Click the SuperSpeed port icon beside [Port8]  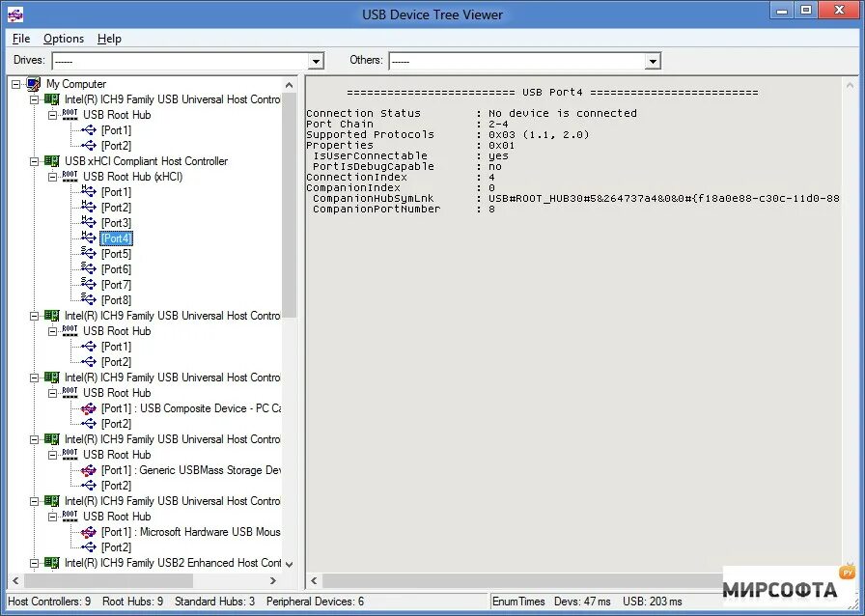point(88,299)
